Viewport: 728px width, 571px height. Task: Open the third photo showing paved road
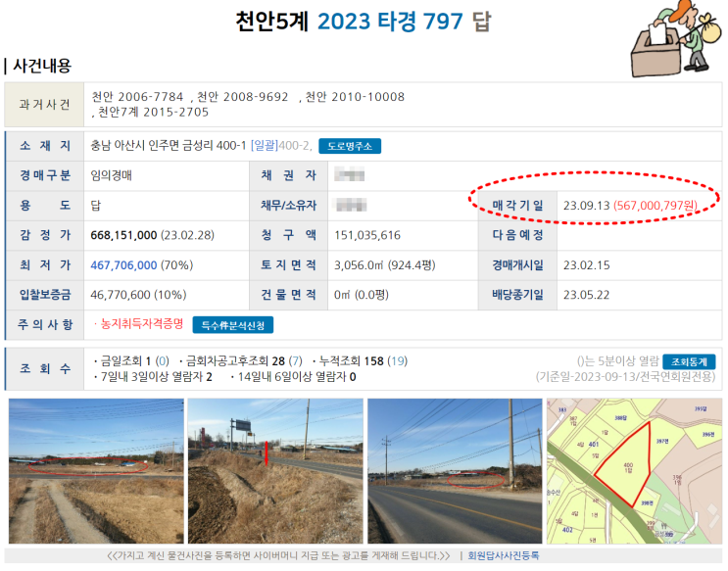(x=455, y=471)
